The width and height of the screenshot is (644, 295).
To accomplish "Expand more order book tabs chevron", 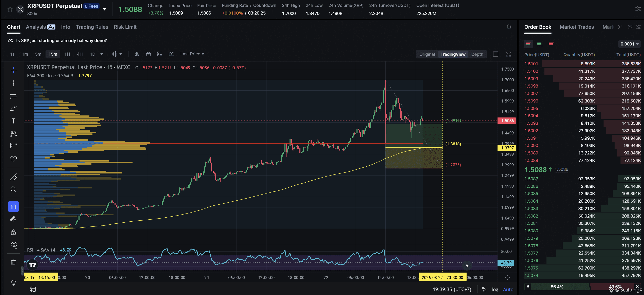I will pos(619,27).
